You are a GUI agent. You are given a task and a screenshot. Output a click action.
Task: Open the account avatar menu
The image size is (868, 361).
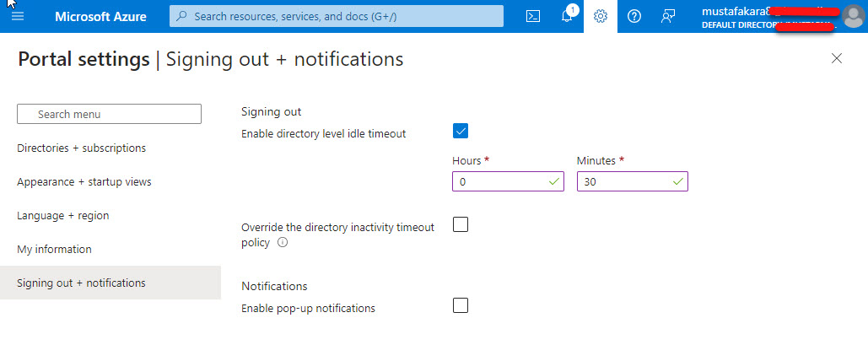click(853, 17)
